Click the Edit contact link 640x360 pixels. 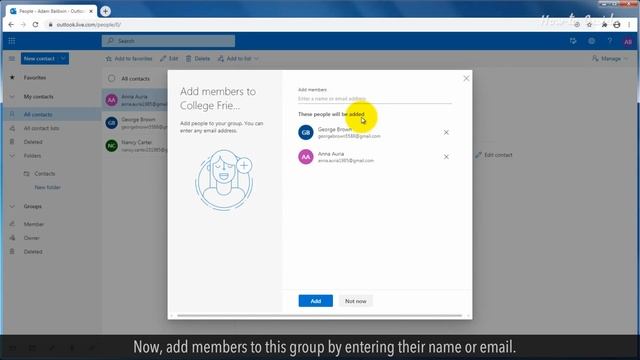[494, 155]
